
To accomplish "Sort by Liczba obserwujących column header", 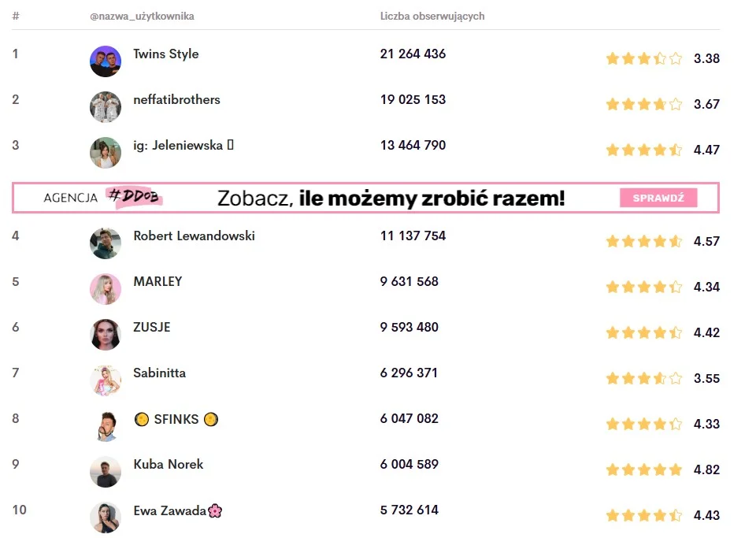I will coord(432,16).
